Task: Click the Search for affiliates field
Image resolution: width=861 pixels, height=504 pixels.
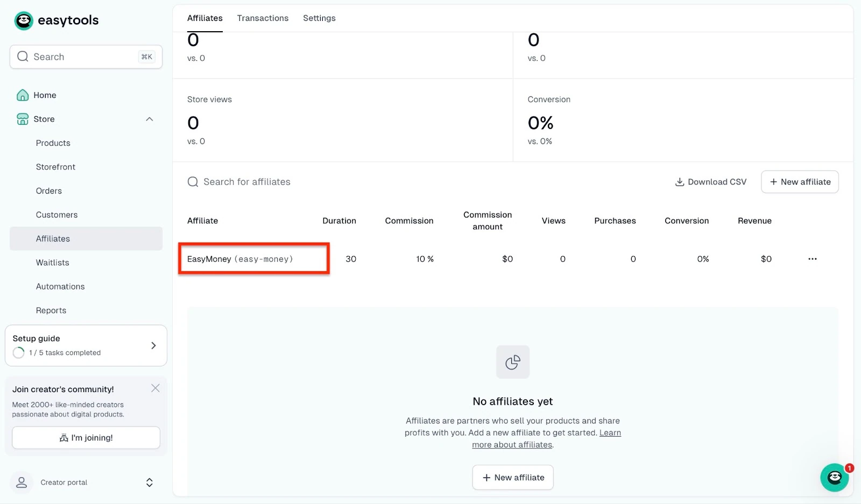Action: (247, 182)
